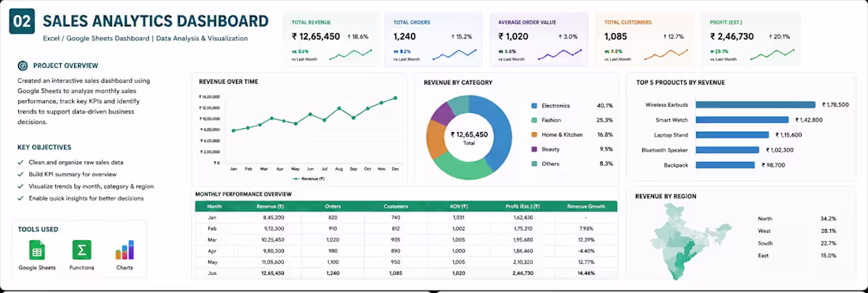Click the 'Revenue (₹)' line chart legend
Image resolution: width=868 pixels, height=293 pixels.
309,179
